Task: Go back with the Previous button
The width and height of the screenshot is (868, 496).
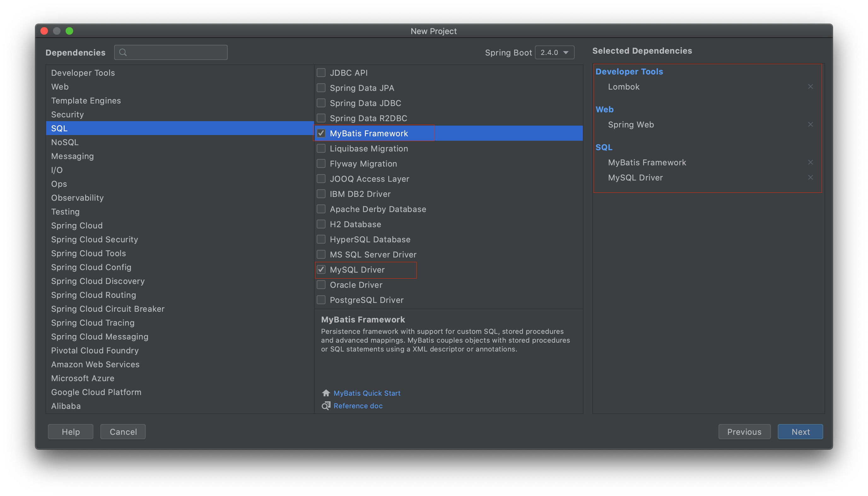Action: coord(744,432)
